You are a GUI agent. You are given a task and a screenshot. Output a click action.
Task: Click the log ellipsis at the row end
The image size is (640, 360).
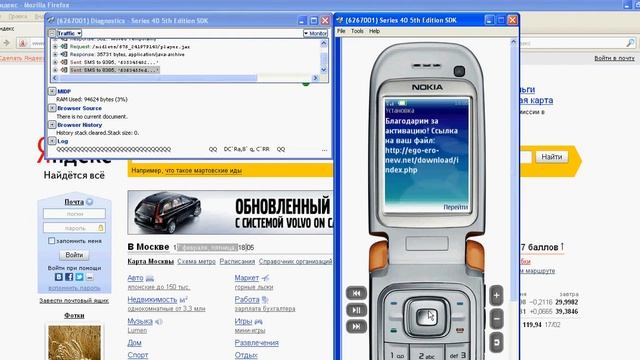[x=324, y=150]
